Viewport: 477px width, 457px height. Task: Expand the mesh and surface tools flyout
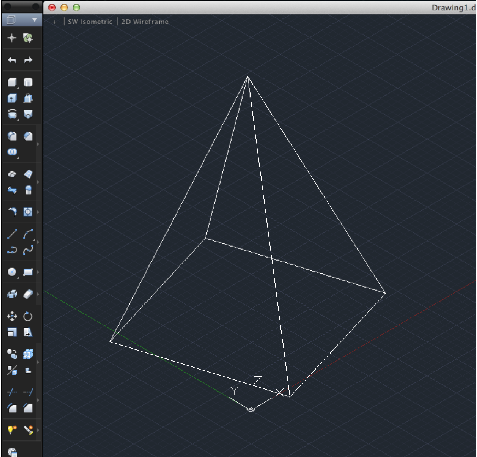click(38, 182)
